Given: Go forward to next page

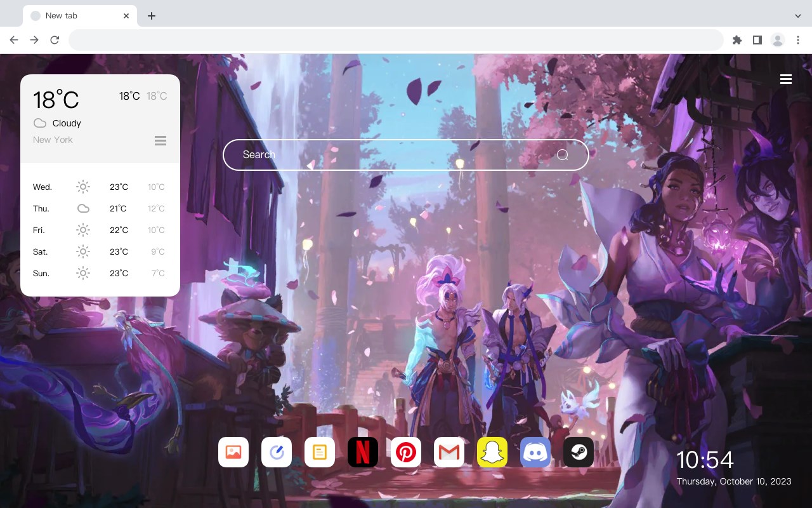Looking at the screenshot, I should coord(34,40).
